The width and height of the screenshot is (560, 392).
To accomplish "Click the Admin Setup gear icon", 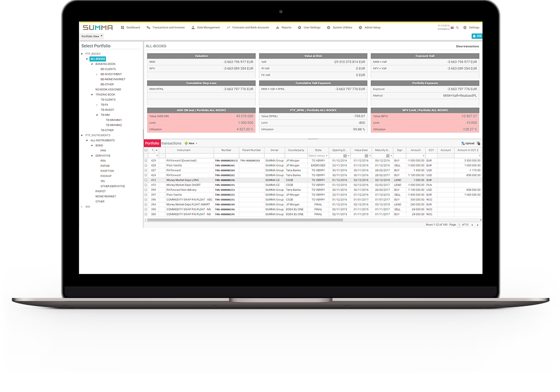I will (x=360, y=27).
